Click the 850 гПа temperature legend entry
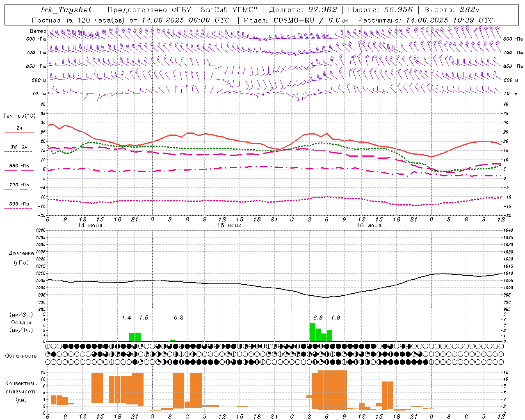This screenshot has height=420, width=525. 19,166
